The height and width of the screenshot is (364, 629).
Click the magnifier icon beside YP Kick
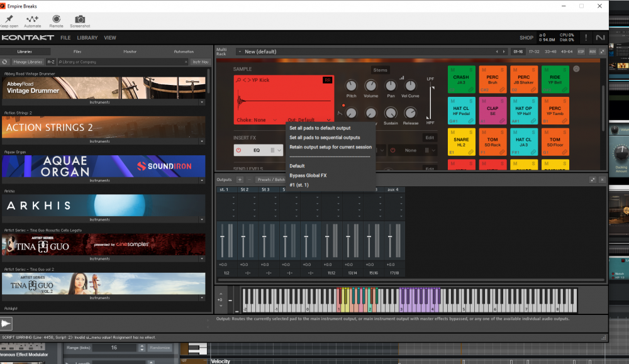pos(238,80)
